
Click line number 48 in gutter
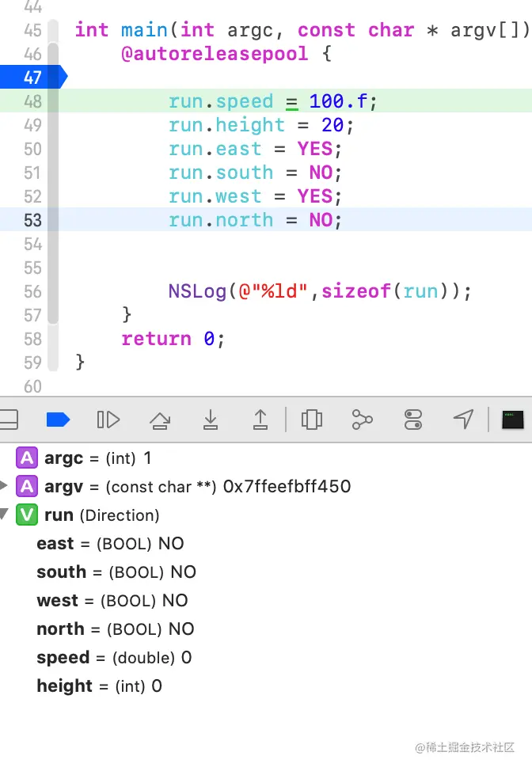[x=33, y=102]
